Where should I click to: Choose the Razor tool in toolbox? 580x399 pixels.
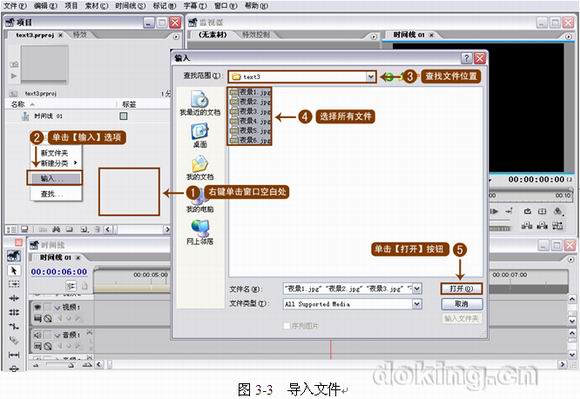[14, 340]
